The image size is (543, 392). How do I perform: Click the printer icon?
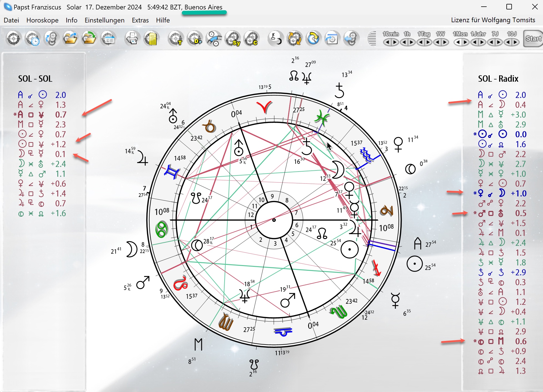click(132, 38)
